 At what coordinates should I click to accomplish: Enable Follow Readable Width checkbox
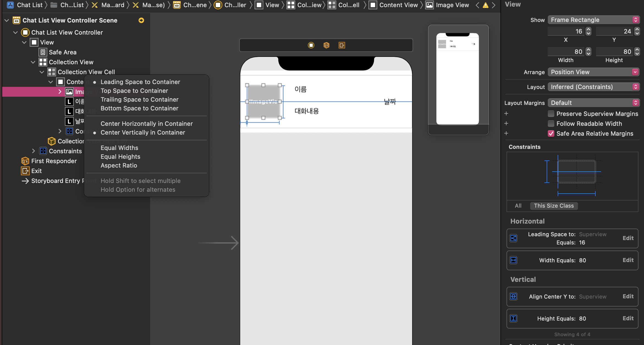(x=551, y=124)
